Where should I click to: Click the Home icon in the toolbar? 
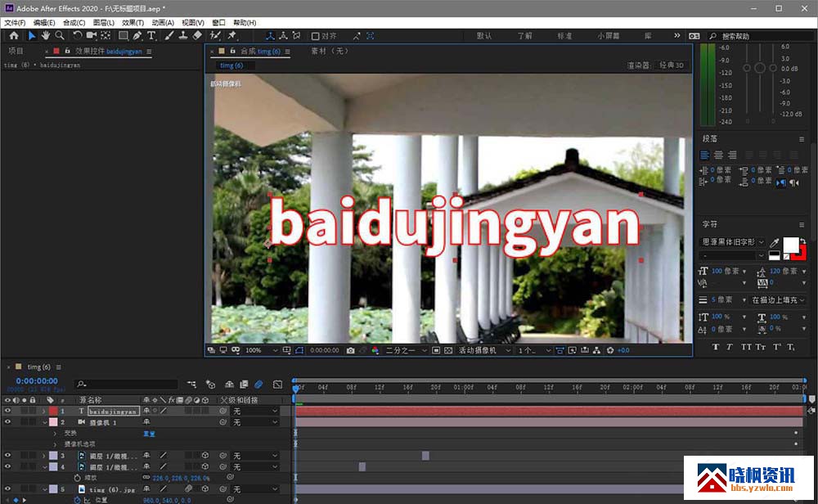14,35
